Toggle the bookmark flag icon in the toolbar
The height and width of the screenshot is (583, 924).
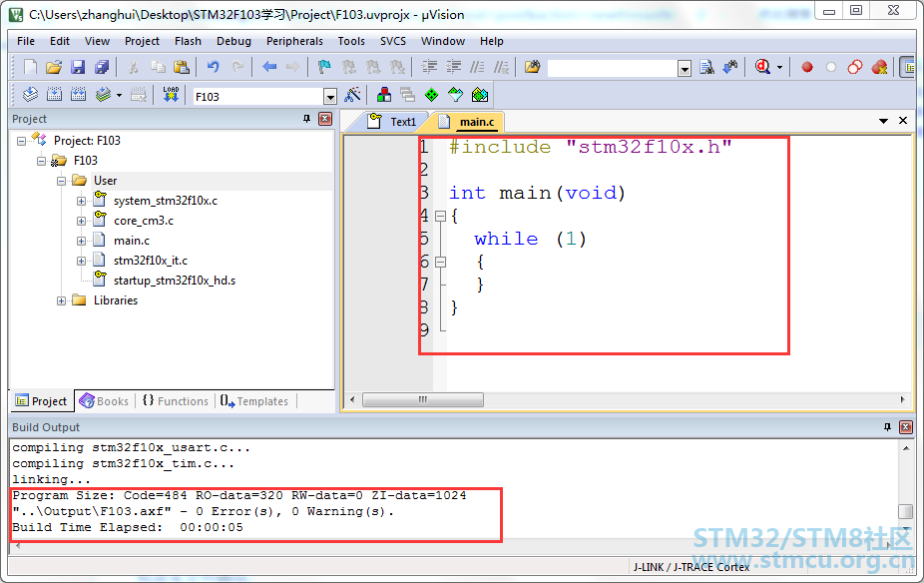tap(323, 67)
